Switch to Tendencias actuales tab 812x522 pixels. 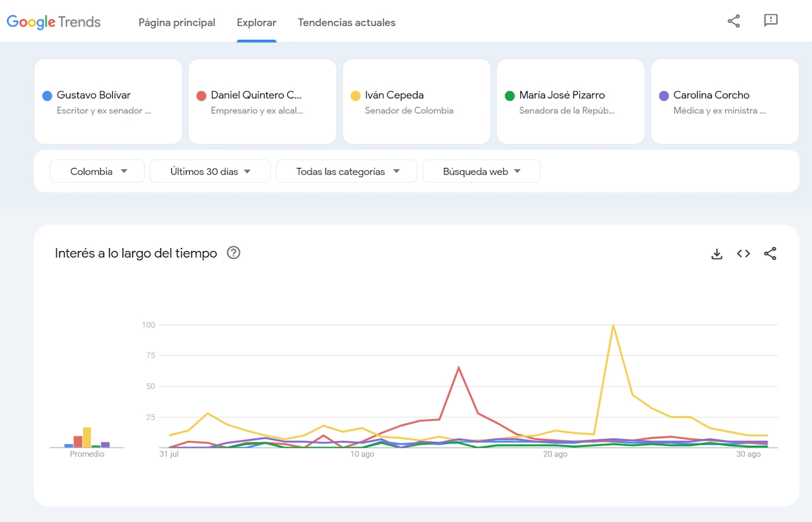click(346, 22)
